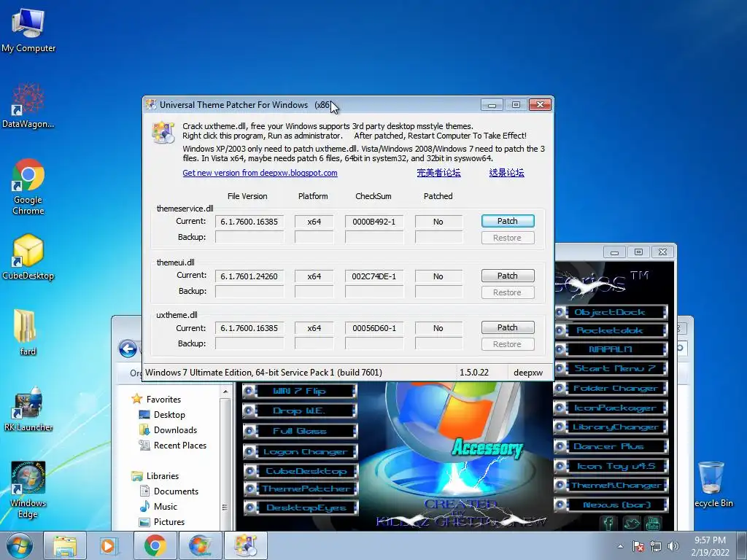Open ThemeR.Changer launcher entry

coord(610,485)
